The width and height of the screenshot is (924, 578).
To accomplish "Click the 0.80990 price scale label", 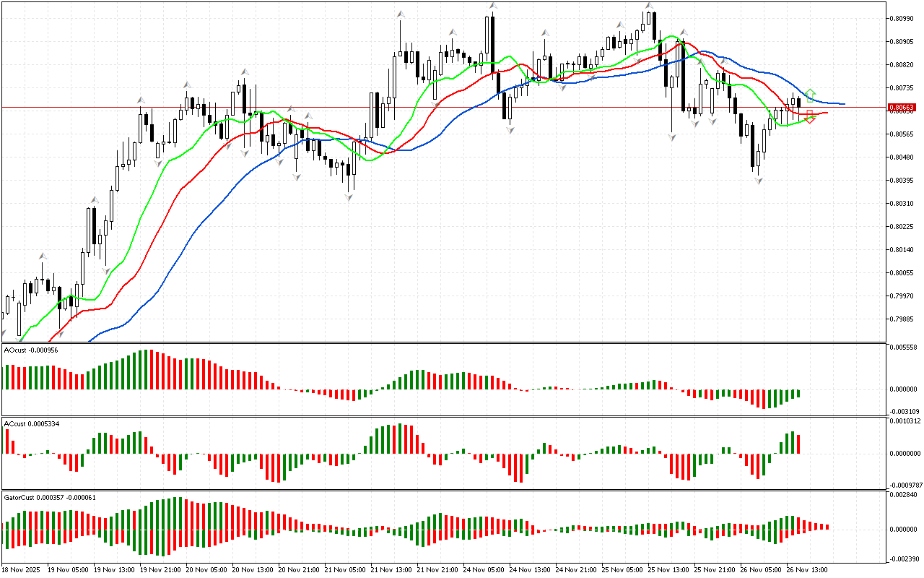I will coord(902,18).
